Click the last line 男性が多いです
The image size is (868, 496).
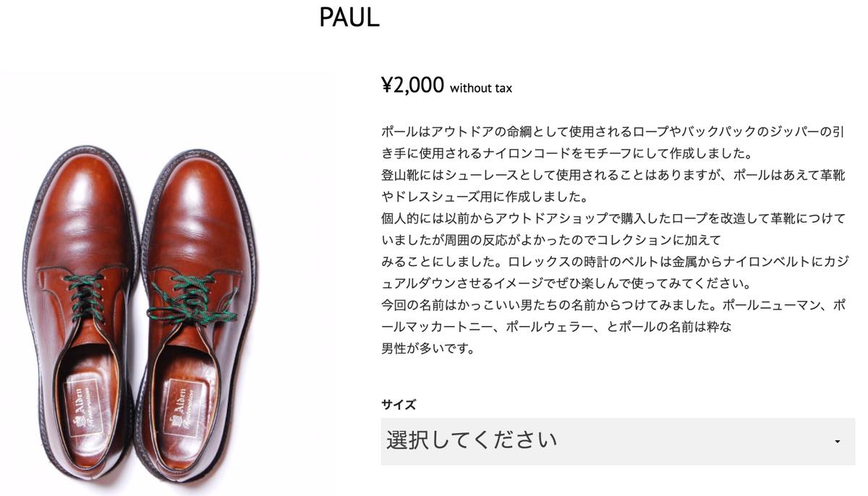428,349
